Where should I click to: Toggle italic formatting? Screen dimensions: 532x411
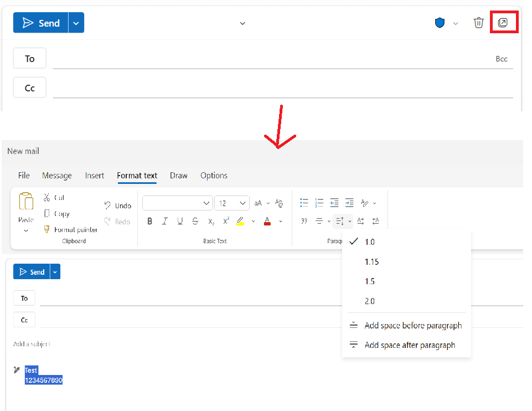(x=165, y=221)
